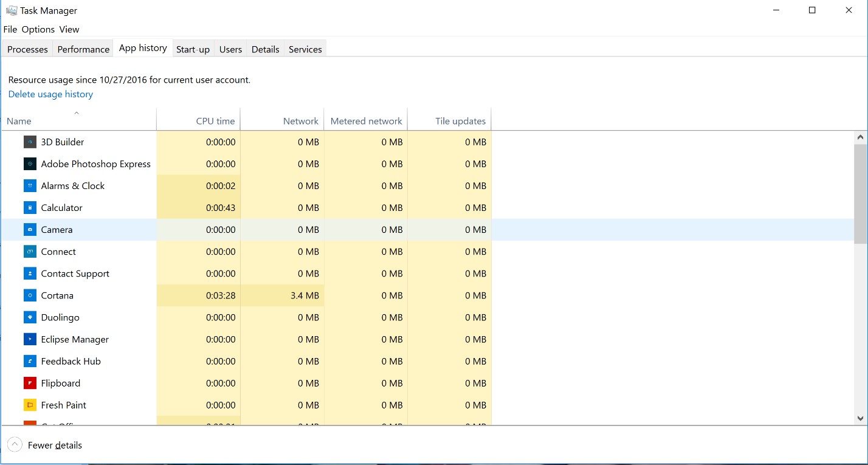The width and height of the screenshot is (868, 465).
Task: Click the 3D Builder app icon
Action: point(30,142)
